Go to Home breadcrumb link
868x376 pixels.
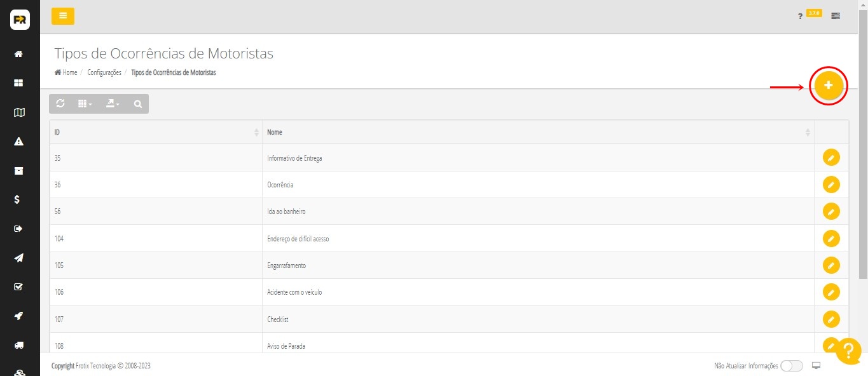point(66,72)
